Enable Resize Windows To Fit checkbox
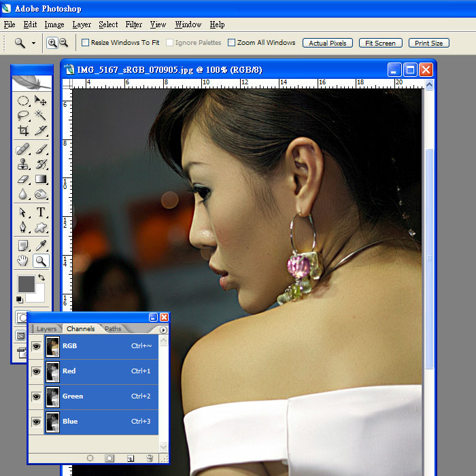The image size is (476, 476). [x=86, y=43]
